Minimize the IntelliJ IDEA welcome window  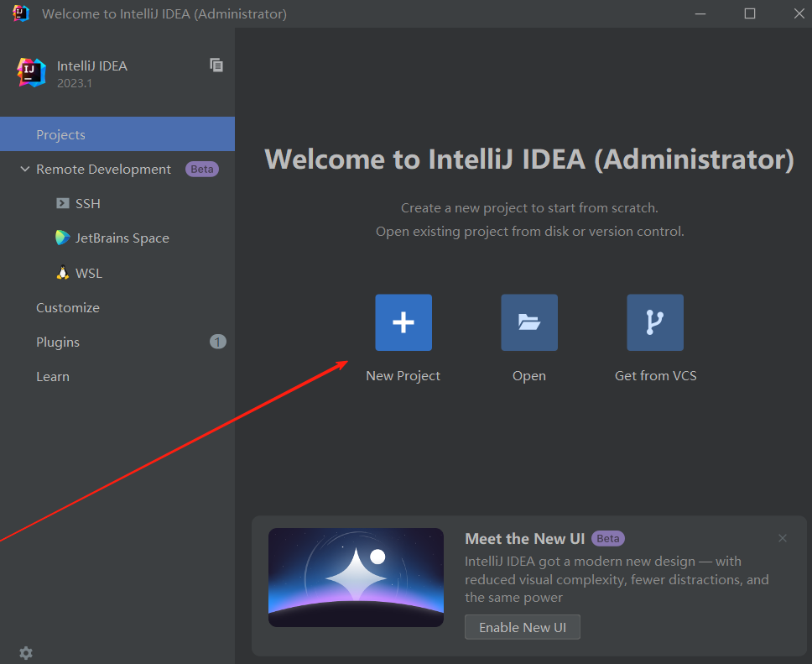click(700, 13)
